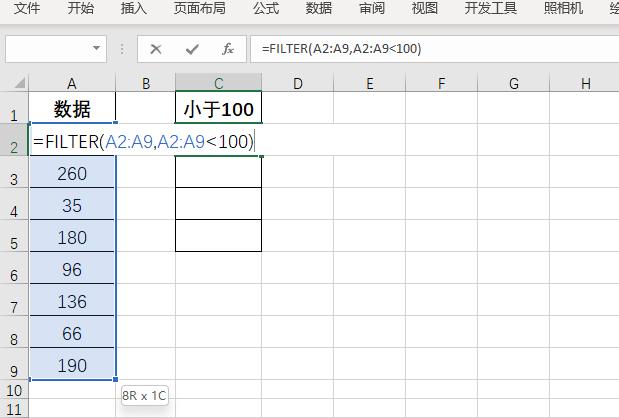Cancel the formula entry with X icon
The height and width of the screenshot is (418, 619).
(156, 49)
